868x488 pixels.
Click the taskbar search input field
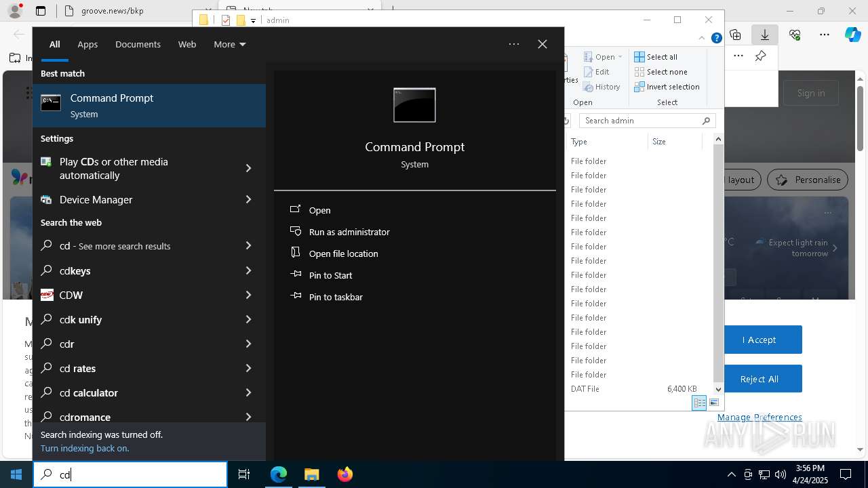point(130,474)
